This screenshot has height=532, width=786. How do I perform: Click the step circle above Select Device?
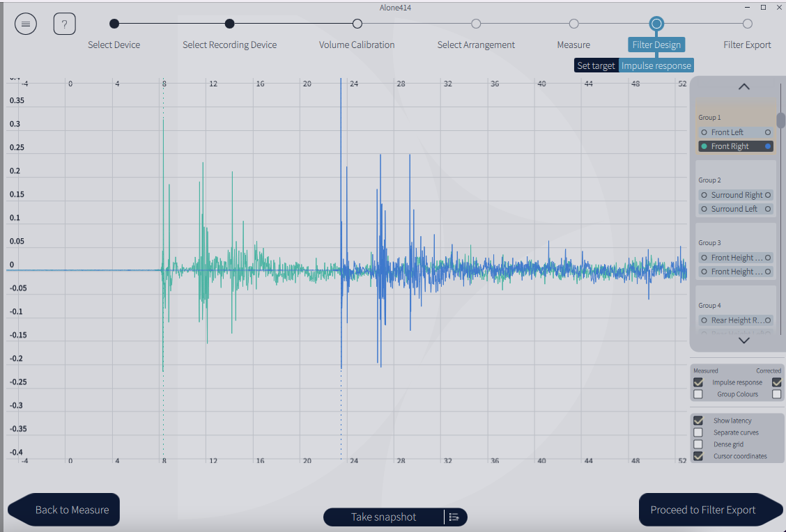[x=114, y=24]
